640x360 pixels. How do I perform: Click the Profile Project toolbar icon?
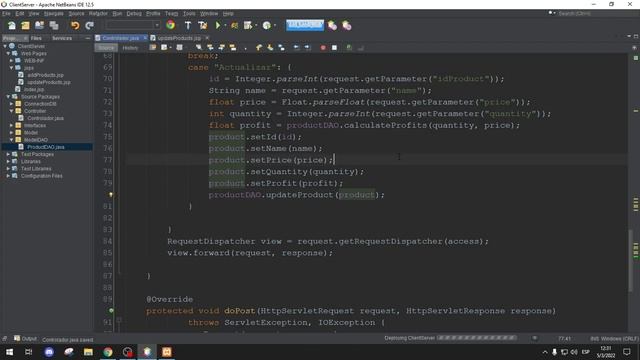coord(267,25)
